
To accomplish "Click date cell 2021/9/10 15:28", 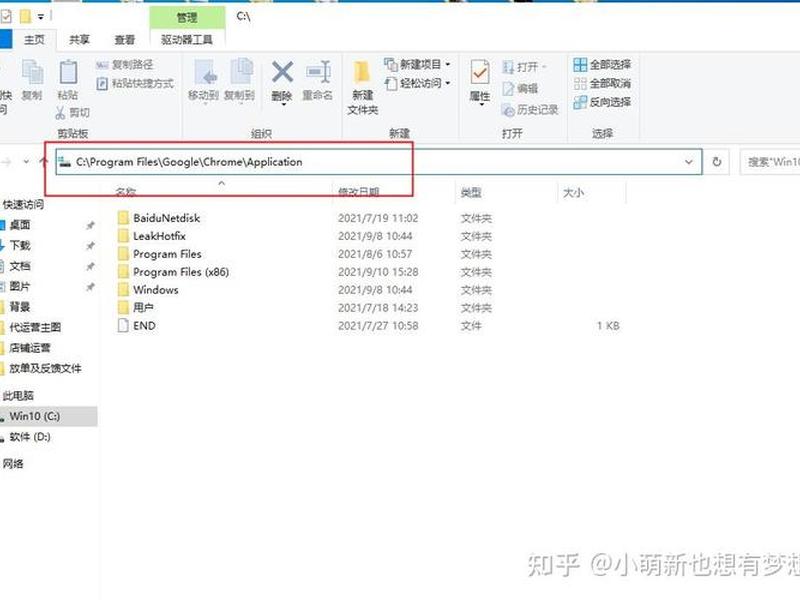I will 378,272.
